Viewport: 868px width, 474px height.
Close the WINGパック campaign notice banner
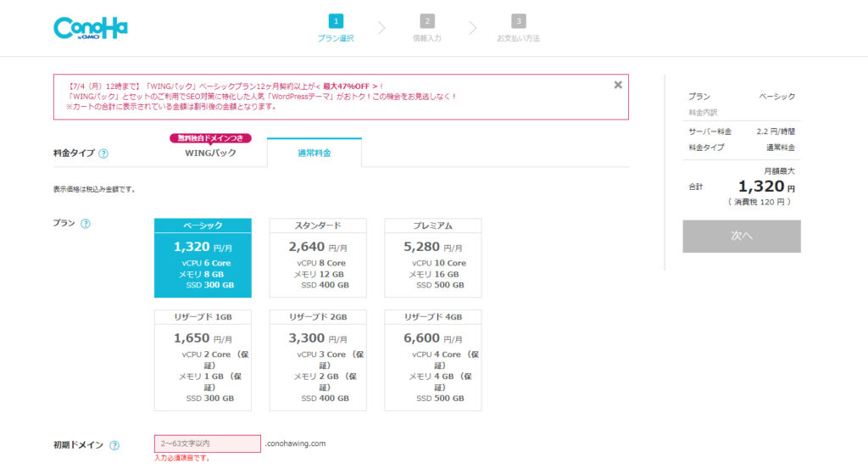pyautogui.click(x=618, y=85)
